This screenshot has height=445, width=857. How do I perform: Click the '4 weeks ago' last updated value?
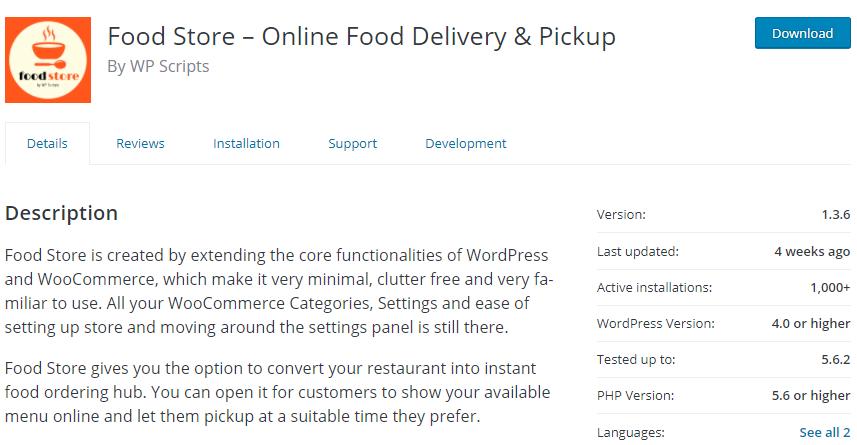pos(812,251)
